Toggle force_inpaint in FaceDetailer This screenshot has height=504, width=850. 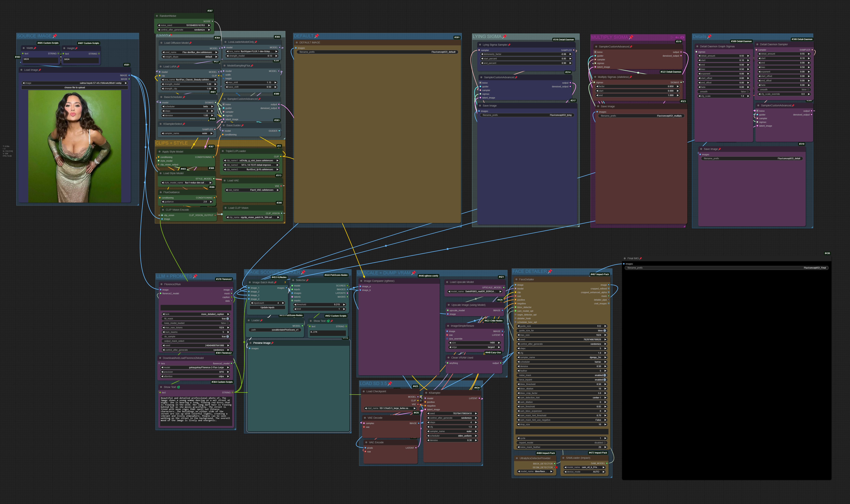point(604,380)
